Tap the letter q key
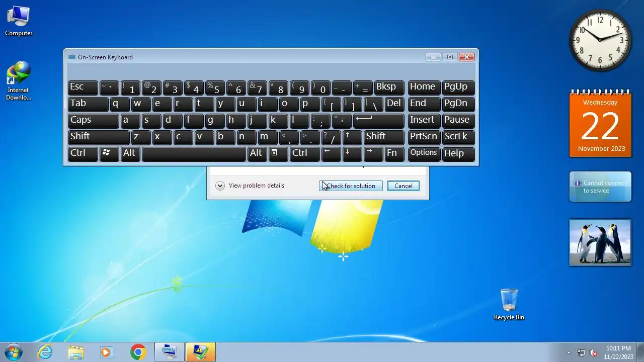644x362 pixels. tap(120, 104)
